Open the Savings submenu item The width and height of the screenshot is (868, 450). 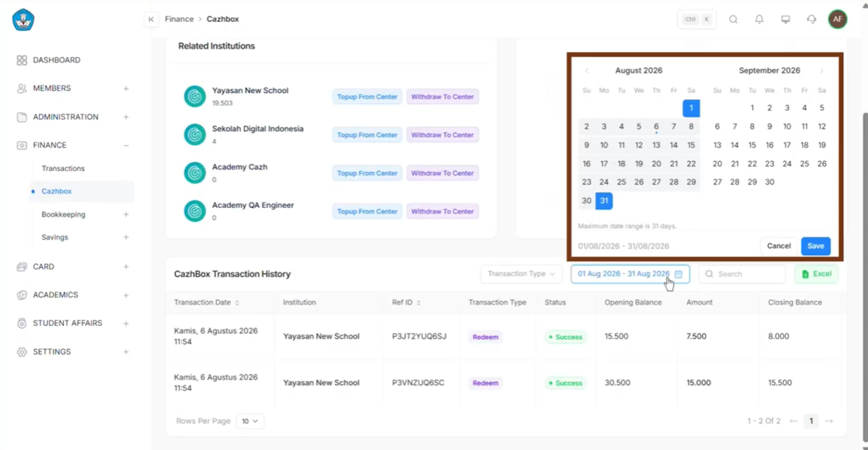[x=55, y=237]
